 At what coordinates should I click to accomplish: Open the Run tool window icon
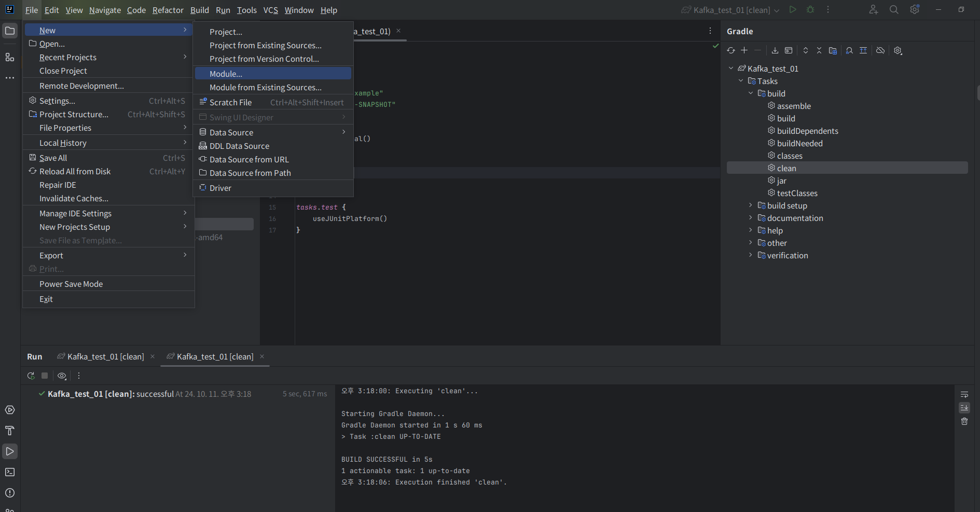tap(10, 451)
